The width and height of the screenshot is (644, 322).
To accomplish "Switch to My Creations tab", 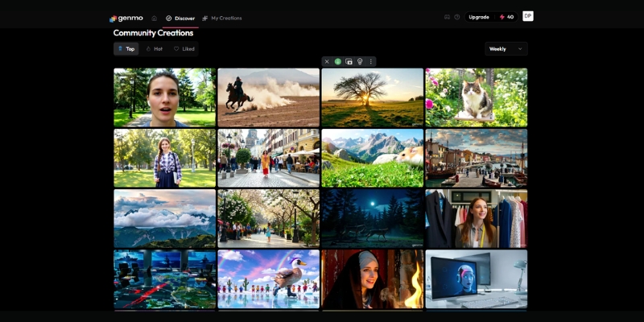I will point(222,18).
